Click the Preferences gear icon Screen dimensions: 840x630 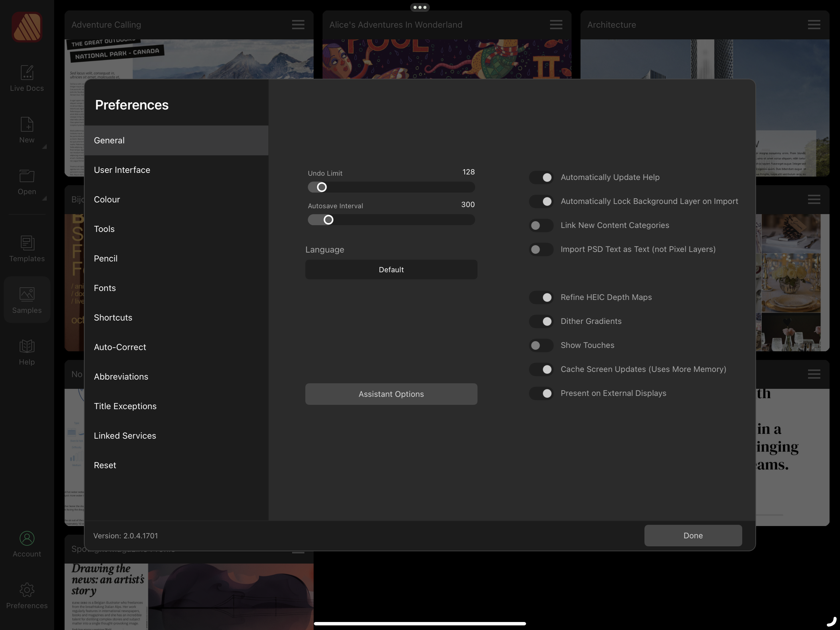[26, 590]
